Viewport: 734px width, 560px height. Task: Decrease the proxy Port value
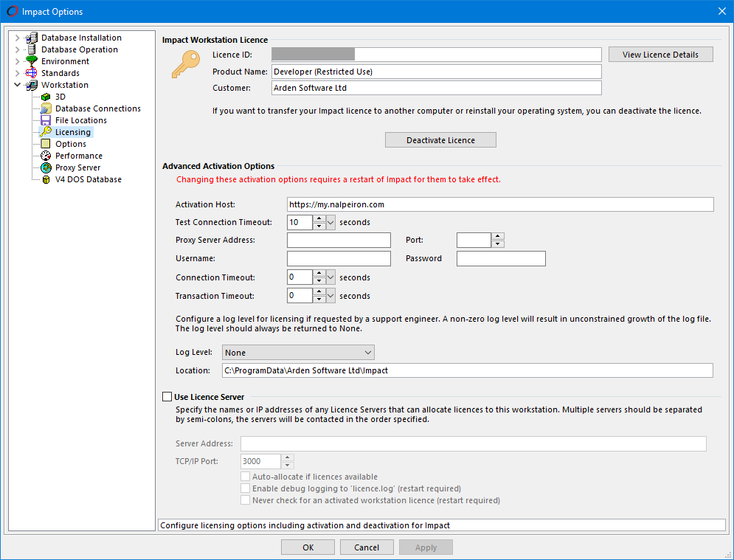click(x=498, y=244)
